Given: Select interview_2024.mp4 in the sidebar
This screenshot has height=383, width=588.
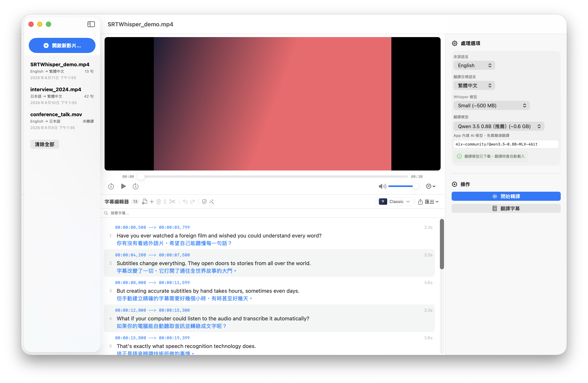Looking at the screenshot, I should (62, 96).
